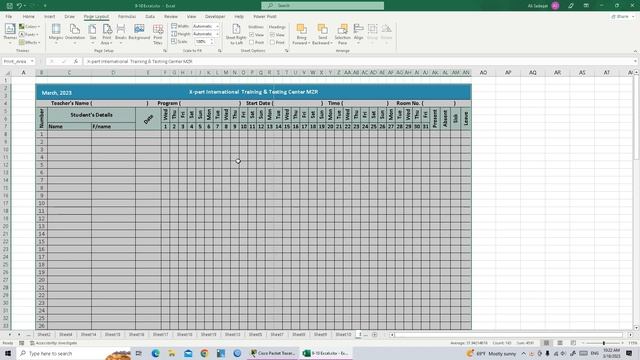The image size is (640, 360).
Task: Click the Windows Start button
Action: coord(8,353)
